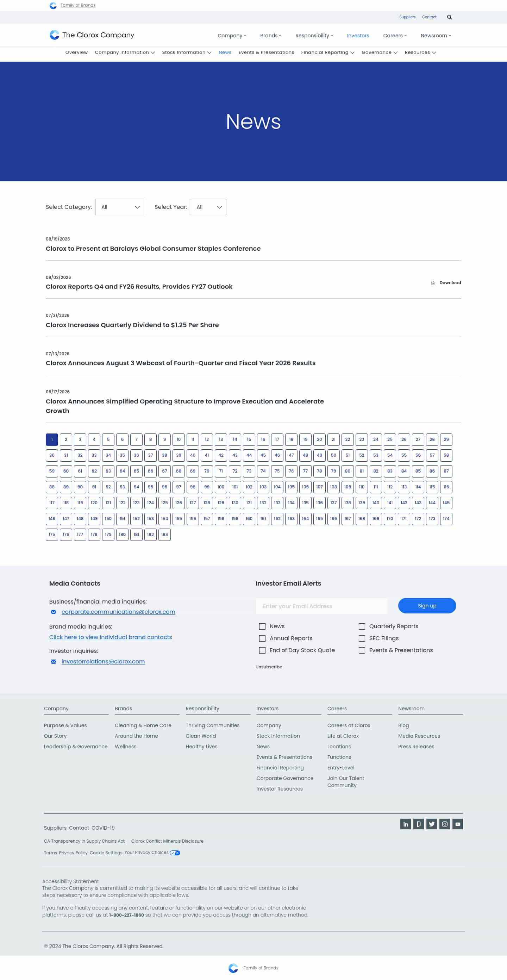Open the site search magnifier icon
Image resolution: width=507 pixels, height=980 pixels.
coord(449,17)
